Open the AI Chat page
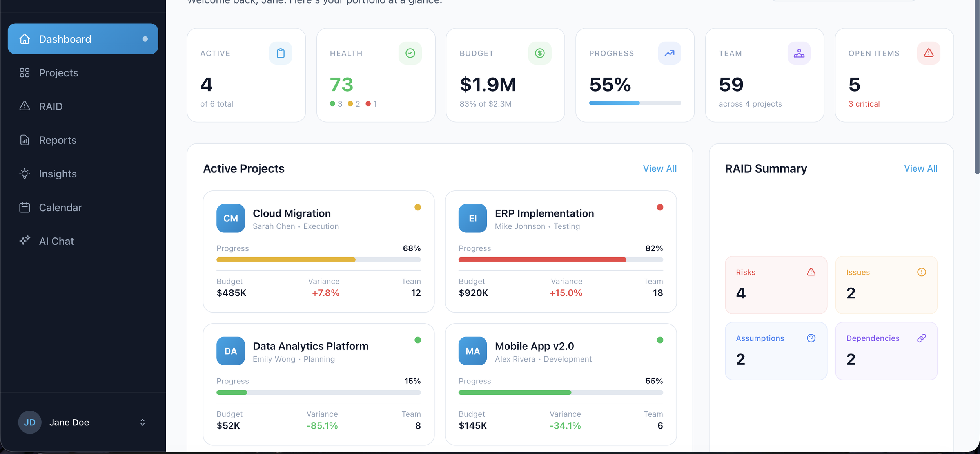This screenshot has height=454, width=980. tap(56, 241)
